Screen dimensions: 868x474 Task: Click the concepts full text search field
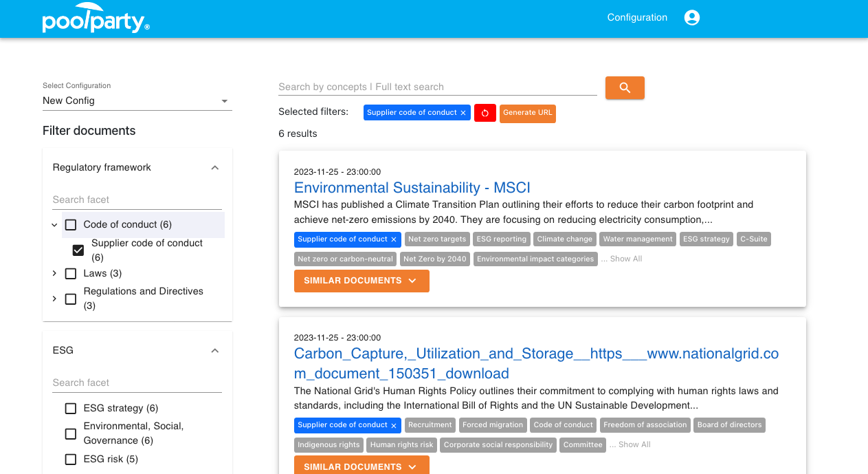(x=437, y=87)
